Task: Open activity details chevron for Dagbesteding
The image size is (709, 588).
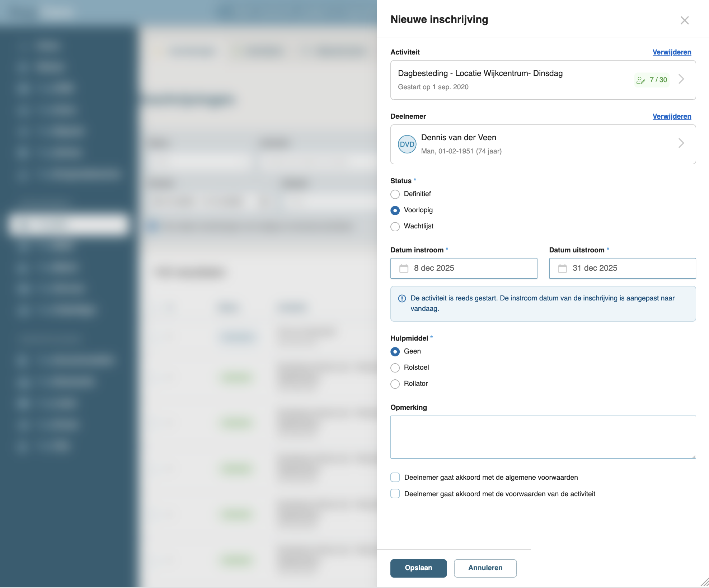Action: (681, 79)
